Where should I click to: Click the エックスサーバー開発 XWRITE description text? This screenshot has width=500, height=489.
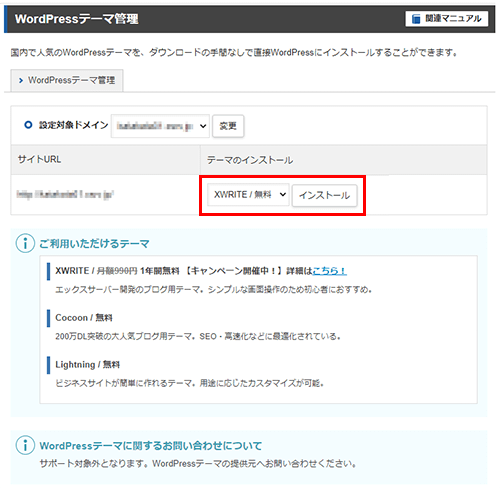tap(213, 290)
